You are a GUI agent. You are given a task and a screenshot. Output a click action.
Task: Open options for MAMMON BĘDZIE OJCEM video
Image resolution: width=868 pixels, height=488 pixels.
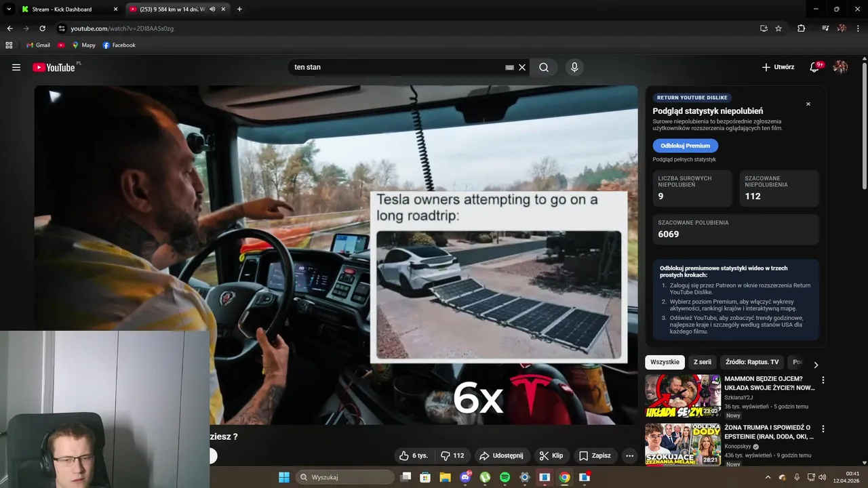point(823,380)
